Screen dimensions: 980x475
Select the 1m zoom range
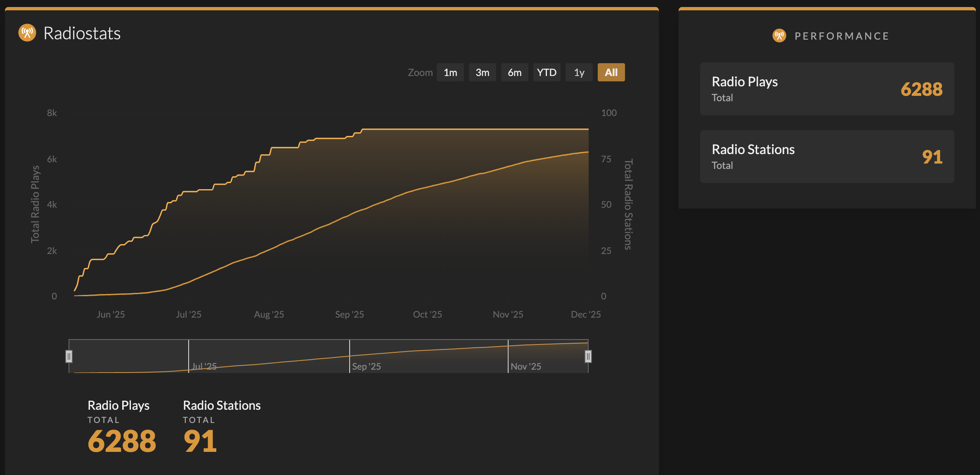pos(450,72)
